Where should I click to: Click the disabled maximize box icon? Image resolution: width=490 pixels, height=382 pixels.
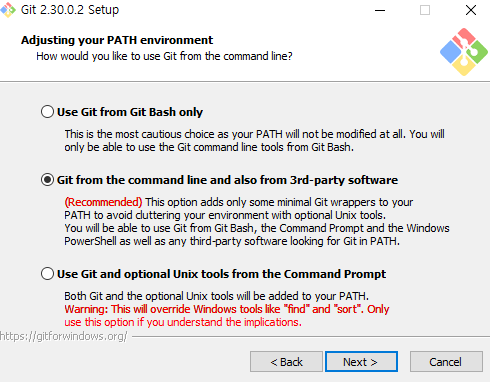pyautogui.click(x=425, y=10)
